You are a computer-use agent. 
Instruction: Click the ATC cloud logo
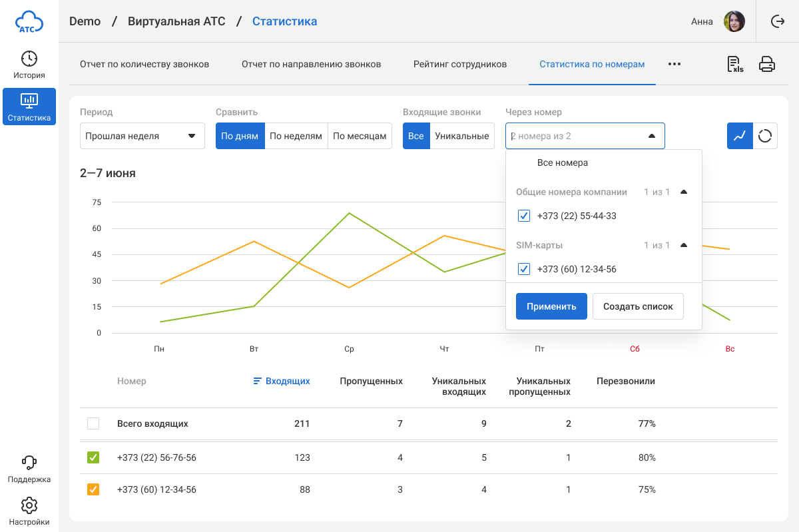click(29, 21)
